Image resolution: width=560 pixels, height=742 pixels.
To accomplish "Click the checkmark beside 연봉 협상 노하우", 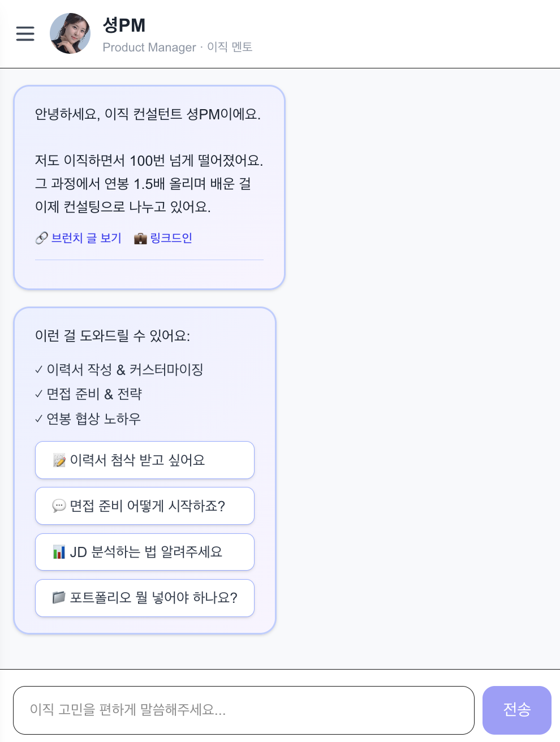I will click(38, 419).
